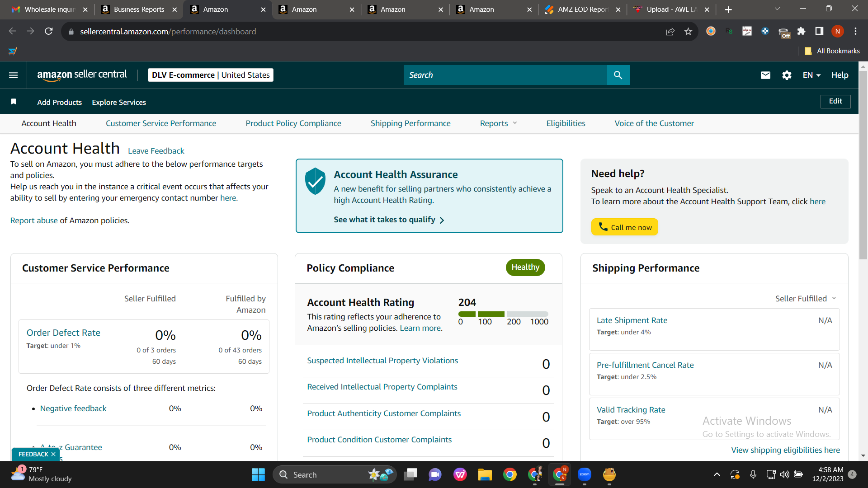Open the EN language dropdown
This screenshot has height=488, width=868.
pyautogui.click(x=811, y=75)
